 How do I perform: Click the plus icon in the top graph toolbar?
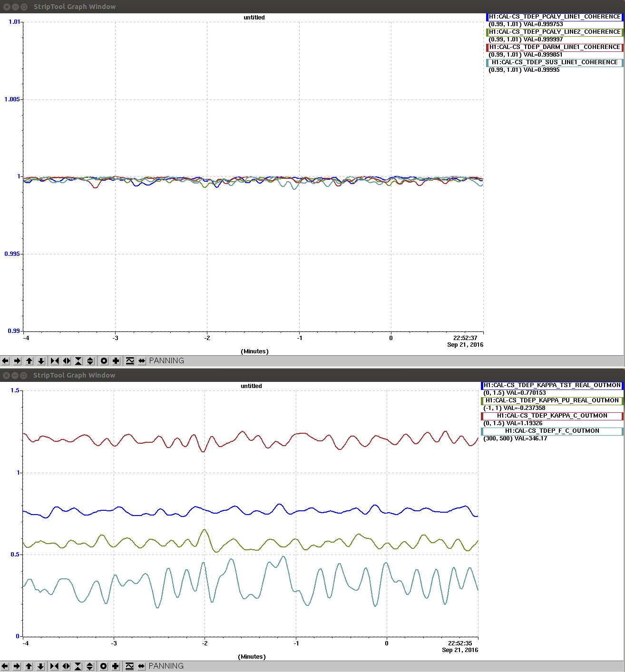[x=116, y=361]
